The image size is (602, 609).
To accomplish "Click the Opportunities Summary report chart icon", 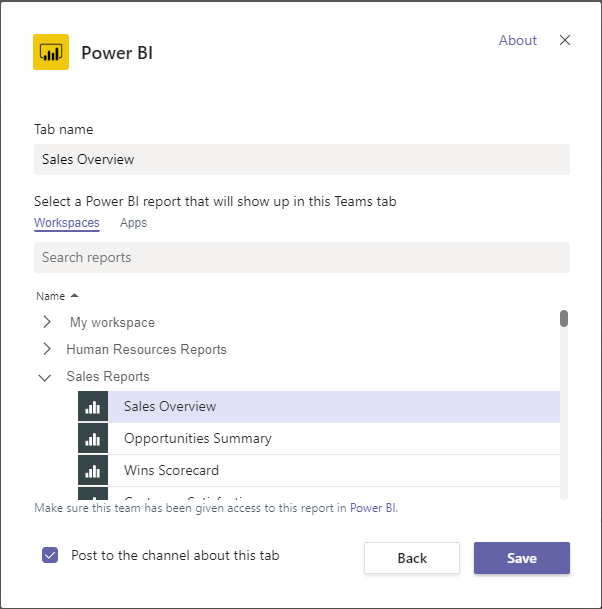I will [93, 438].
